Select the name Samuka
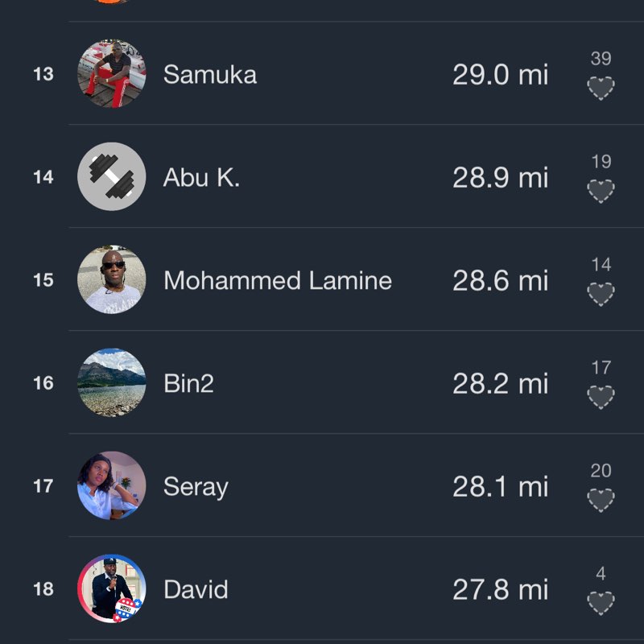Screen dimensions: 644x644 pyautogui.click(x=210, y=75)
